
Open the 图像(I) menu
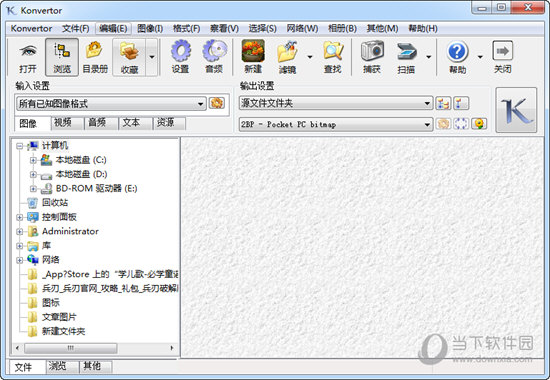click(150, 28)
